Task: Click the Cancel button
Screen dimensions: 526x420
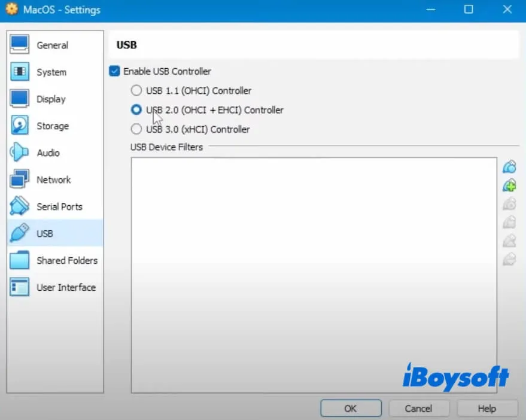Action: pos(418,409)
